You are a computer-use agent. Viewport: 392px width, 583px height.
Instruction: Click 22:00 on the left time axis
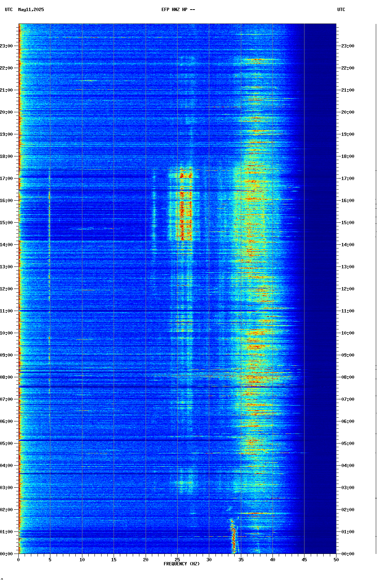click(x=6, y=68)
